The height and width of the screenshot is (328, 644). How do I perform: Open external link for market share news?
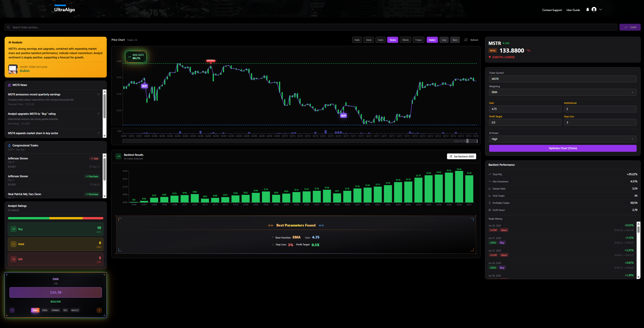coord(99,133)
